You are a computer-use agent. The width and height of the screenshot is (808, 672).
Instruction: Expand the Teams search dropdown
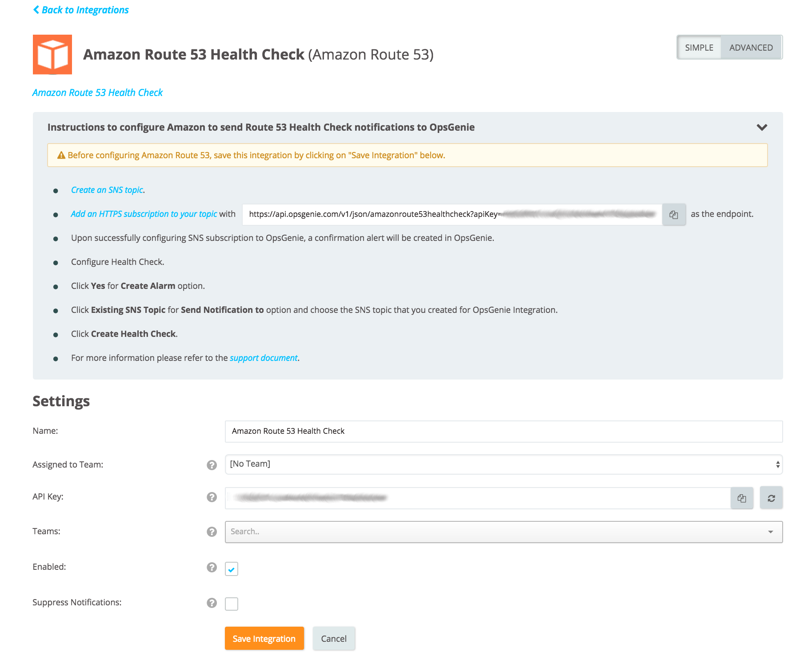[504, 532]
